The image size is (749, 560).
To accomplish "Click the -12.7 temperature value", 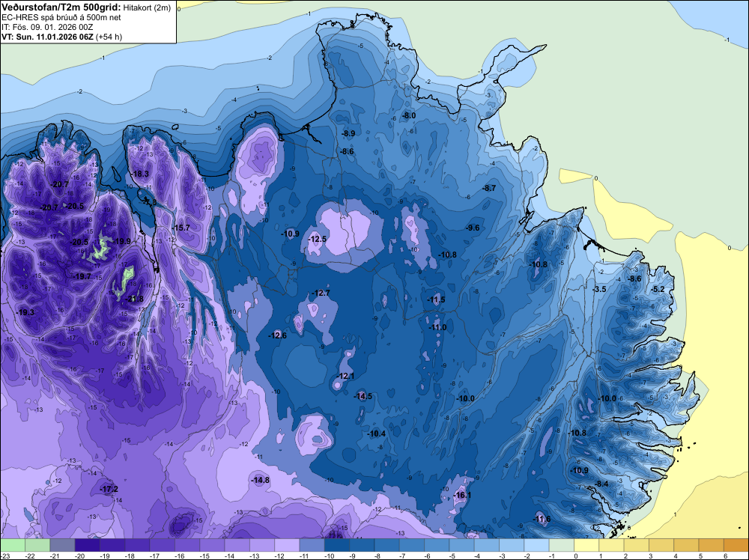I will [321, 293].
